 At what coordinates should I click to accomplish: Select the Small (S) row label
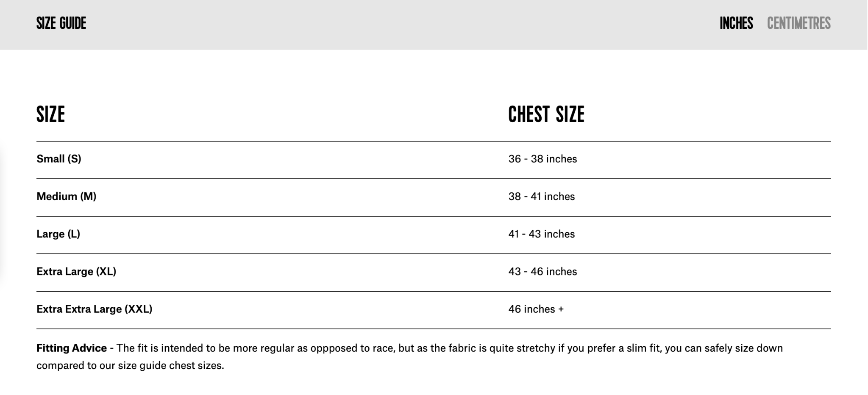pyautogui.click(x=59, y=159)
